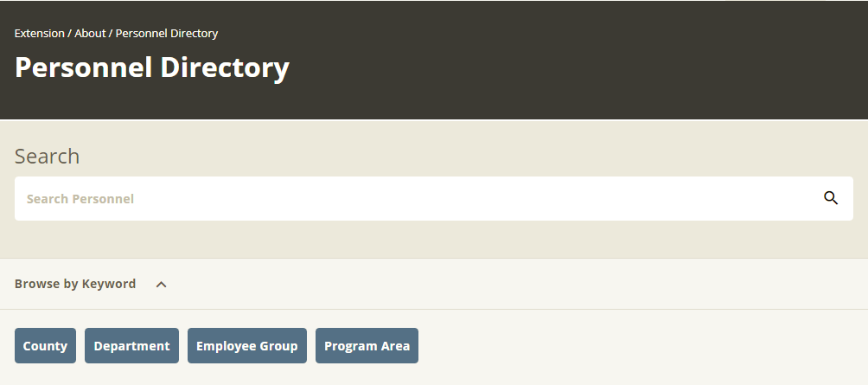Browse personnel by County
868x385 pixels.
46,346
